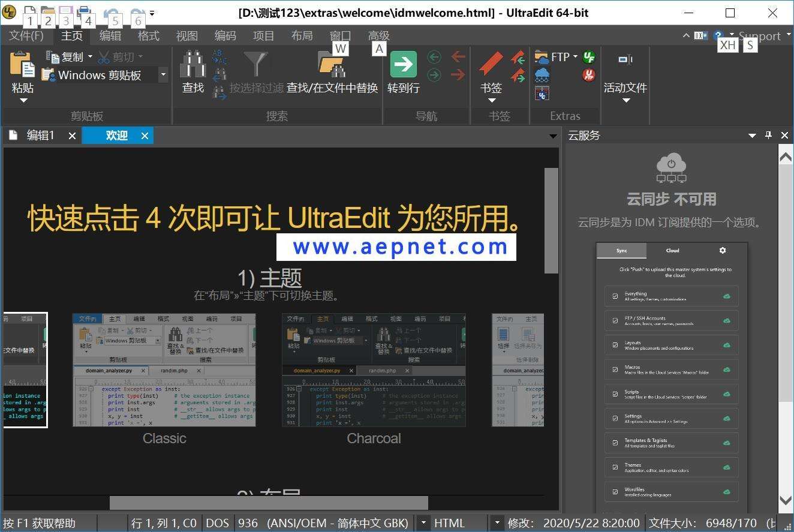The height and width of the screenshot is (532, 794).
Task: Collapse the ribbon with the up caret
Action: point(686,35)
